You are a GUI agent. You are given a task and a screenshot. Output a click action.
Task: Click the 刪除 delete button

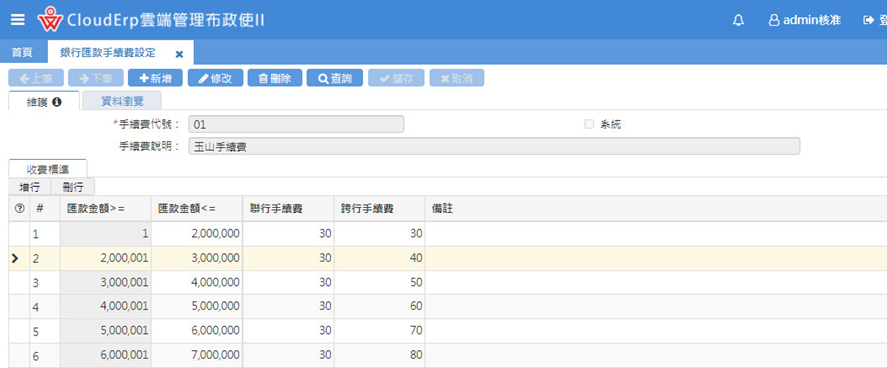[x=275, y=78]
